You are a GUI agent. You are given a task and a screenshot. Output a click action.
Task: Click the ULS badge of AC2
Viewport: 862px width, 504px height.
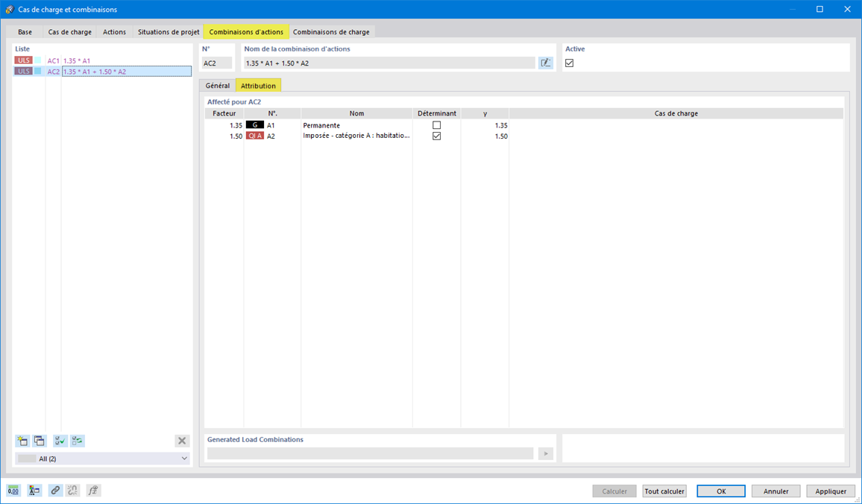24,72
